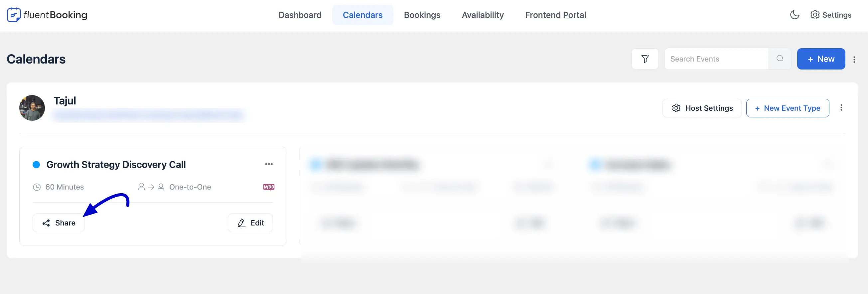
Task: Click the search magnifier icon
Action: coord(780,59)
